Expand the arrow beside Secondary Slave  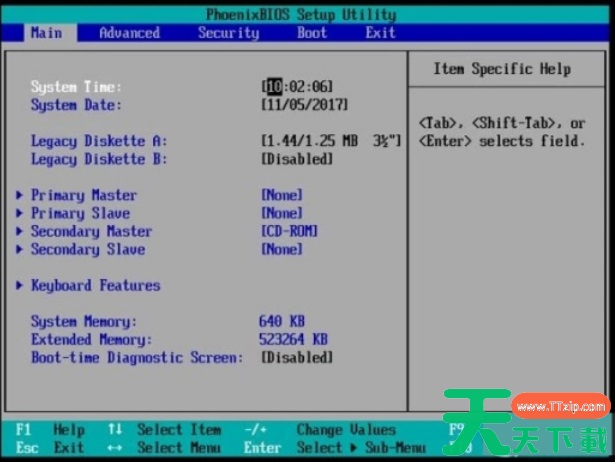(19, 249)
